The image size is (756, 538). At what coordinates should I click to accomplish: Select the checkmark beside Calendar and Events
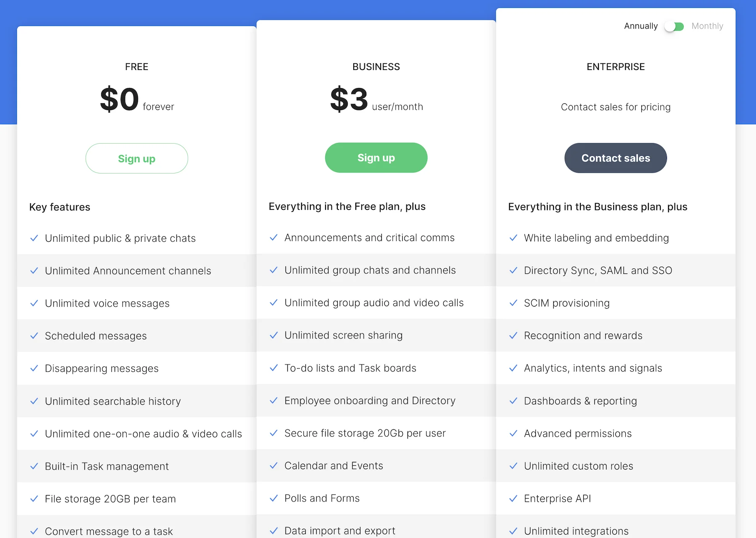coord(274,466)
